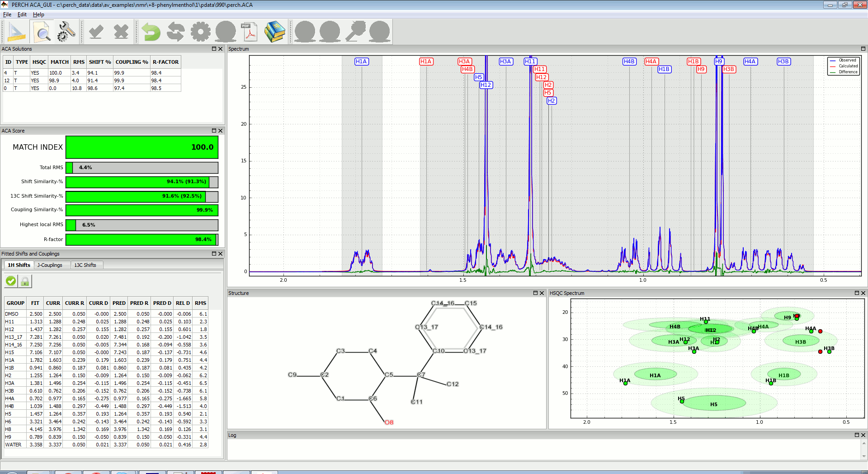Float the HSQC Spectrum panel
Image resolution: width=868 pixels, height=474 pixels.
(x=856, y=293)
